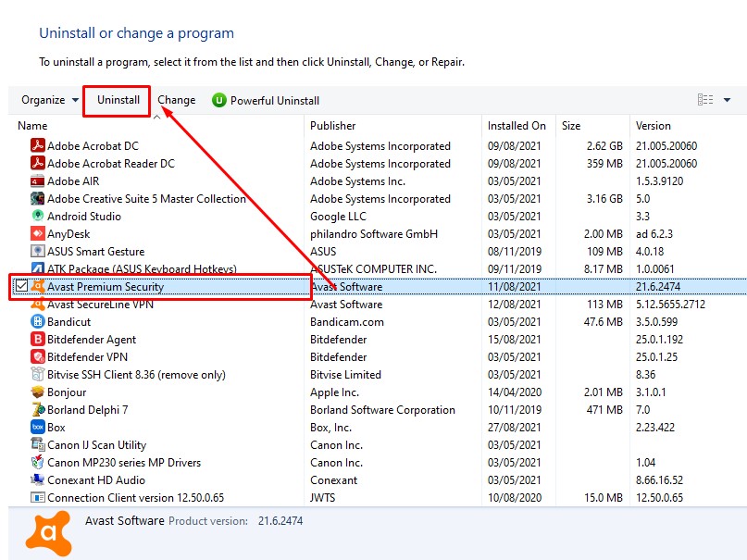Viewport: 747px width, 560px height.
Task: Select the Conexant HD Audio row
Action: [x=378, y=480]
